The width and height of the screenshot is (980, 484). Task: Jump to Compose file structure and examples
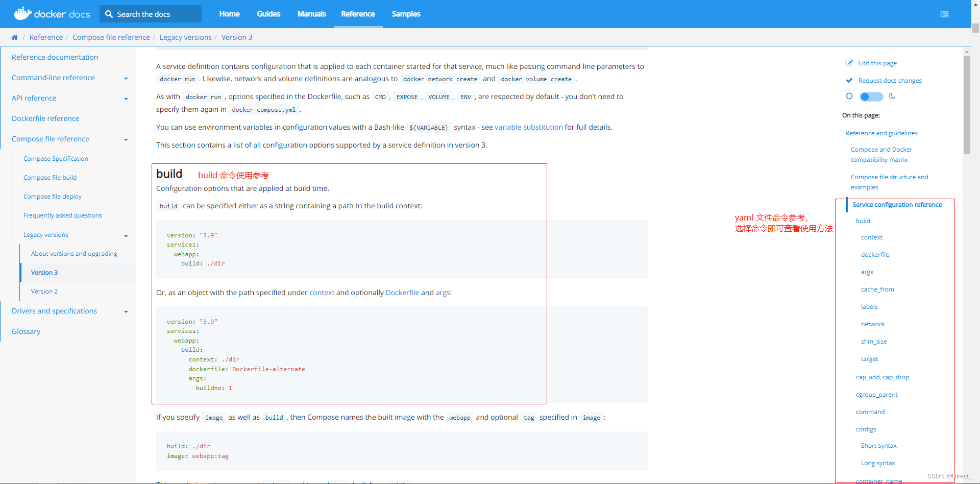pos(889,182)
